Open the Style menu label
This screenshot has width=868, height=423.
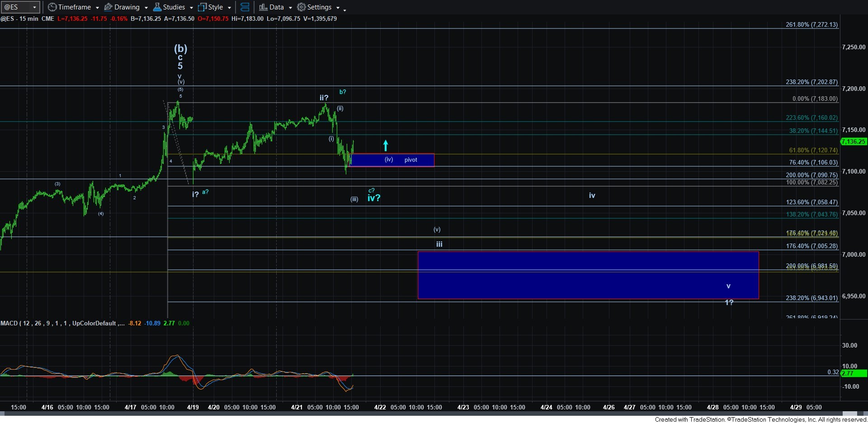point(215,7)
